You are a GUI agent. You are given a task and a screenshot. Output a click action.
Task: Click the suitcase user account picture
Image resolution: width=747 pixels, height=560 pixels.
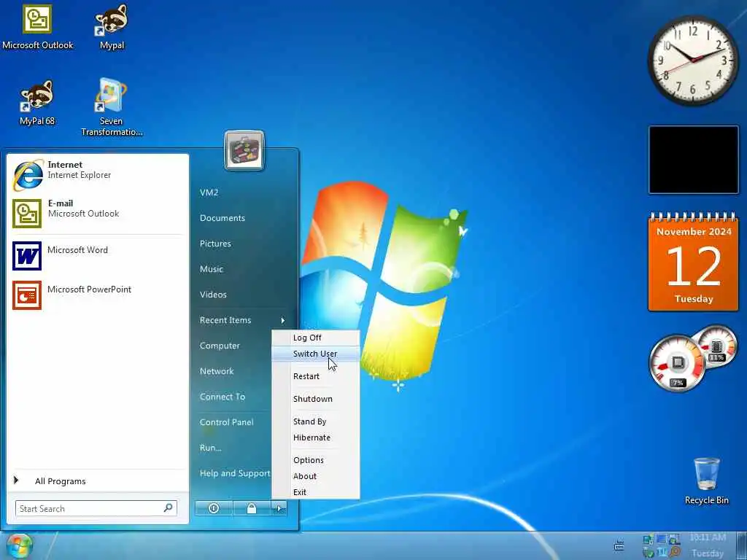[x=244, y=150]
